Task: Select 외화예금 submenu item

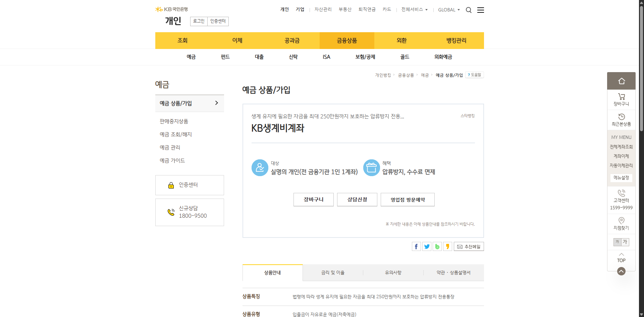Action: pyautogui.click(x=443, y=57)
